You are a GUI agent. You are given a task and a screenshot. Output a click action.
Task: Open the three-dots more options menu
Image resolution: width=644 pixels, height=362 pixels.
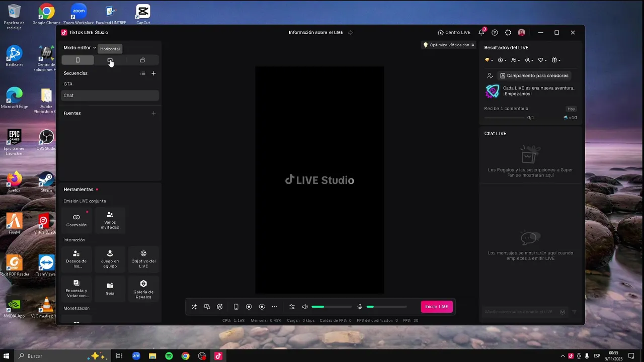tap(274, 307)
